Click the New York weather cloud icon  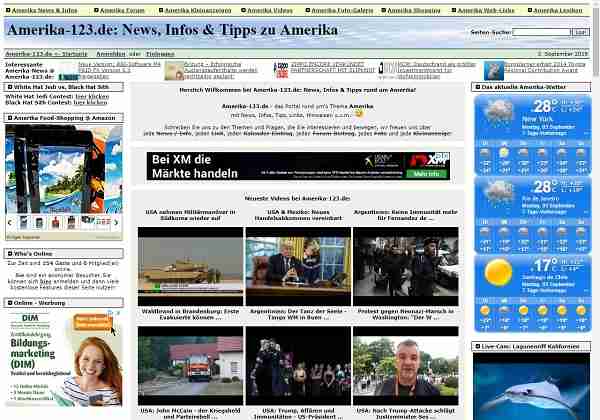498,110
